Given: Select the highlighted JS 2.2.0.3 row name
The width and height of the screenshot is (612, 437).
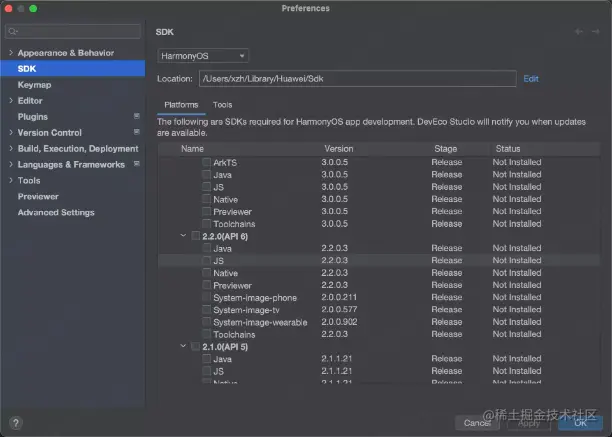Looking at the screenshot, I should tap(219, 260).
